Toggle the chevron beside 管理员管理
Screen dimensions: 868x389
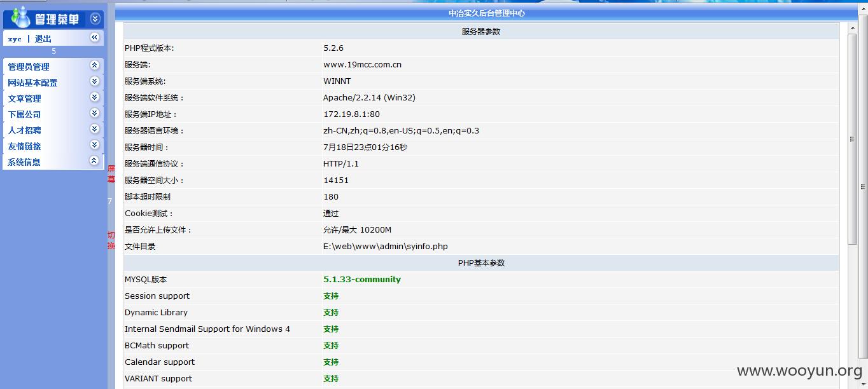click(95, 65)
